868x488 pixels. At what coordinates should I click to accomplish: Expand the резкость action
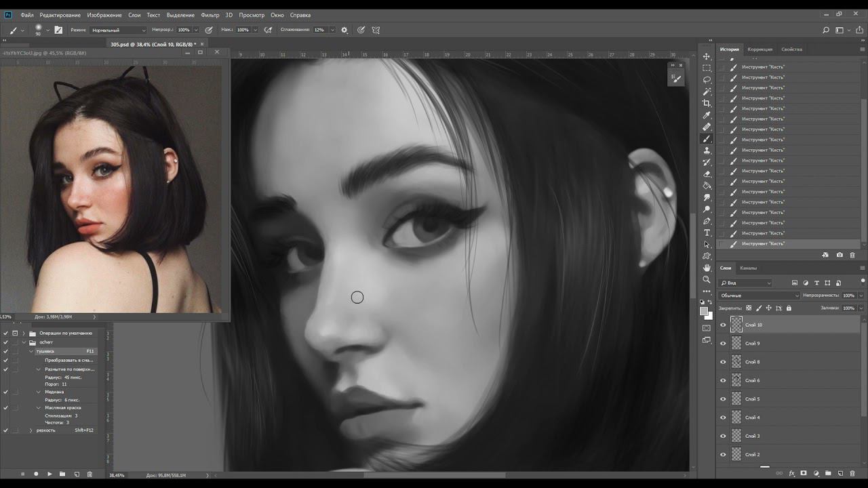(x=31, y=430)
